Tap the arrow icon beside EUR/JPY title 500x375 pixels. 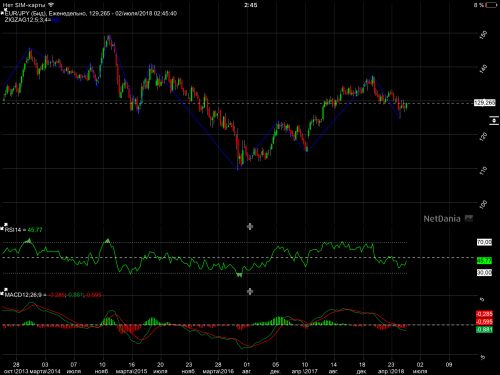3,13
